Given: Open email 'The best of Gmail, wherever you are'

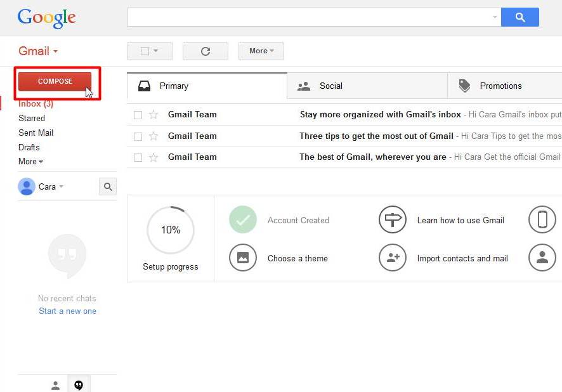Looking at the screenshot, I should [x=344, y=157].
